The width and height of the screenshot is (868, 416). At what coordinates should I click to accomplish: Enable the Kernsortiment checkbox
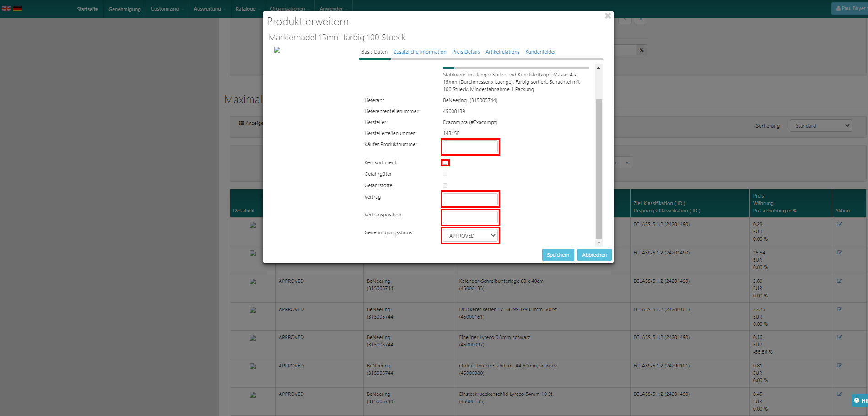(x=445, y=162)
